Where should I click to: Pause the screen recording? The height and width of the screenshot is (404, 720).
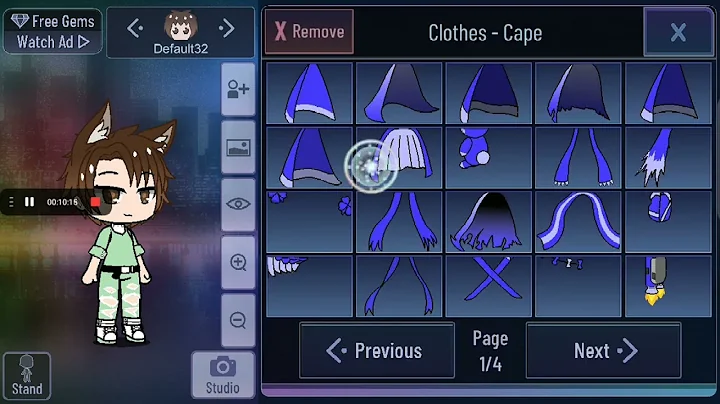click(29, 202)
